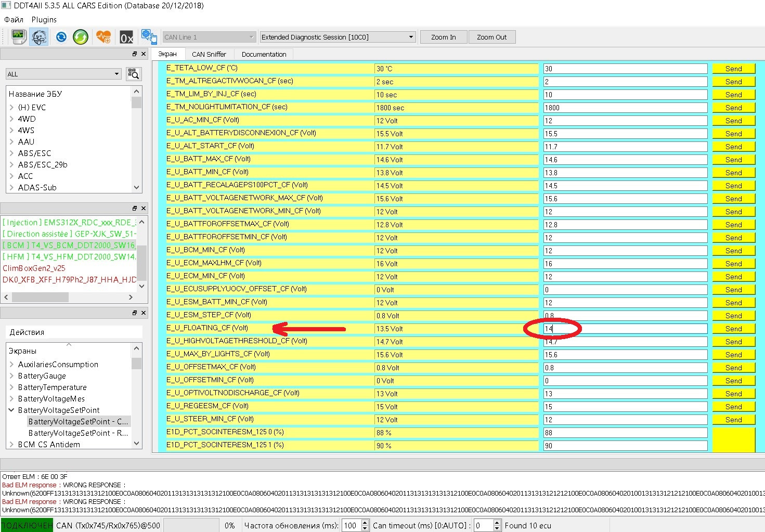
Task: Open the Plugins menu
Action: (44, 20)
